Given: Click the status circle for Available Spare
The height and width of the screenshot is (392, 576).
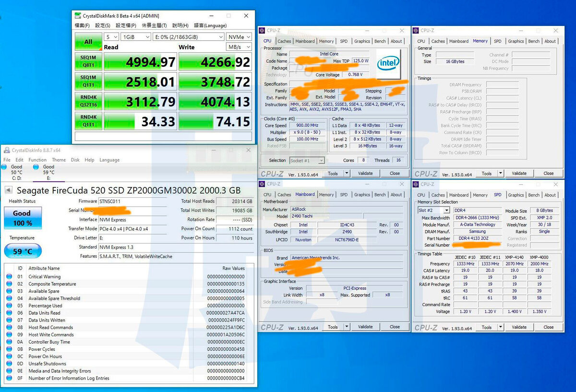Looking at the screenshot, I should tap(9, 291).
